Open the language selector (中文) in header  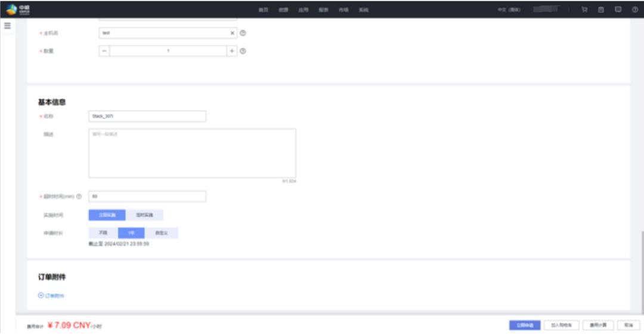click(509, 10)
